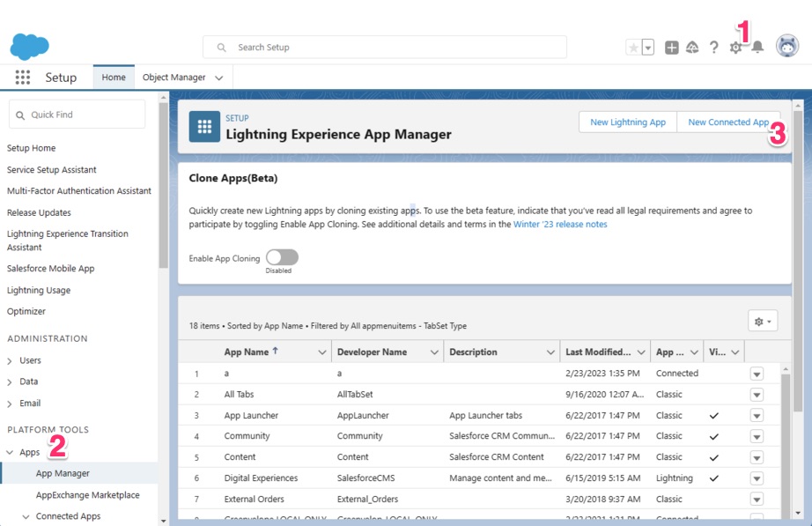Open Service Setup Assistant
812x526 pixels.
51,170
